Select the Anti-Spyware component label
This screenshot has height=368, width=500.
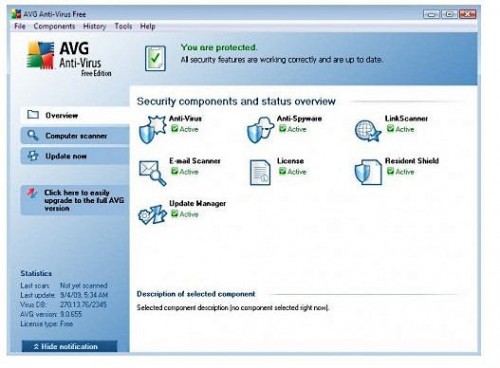(299, 118)
